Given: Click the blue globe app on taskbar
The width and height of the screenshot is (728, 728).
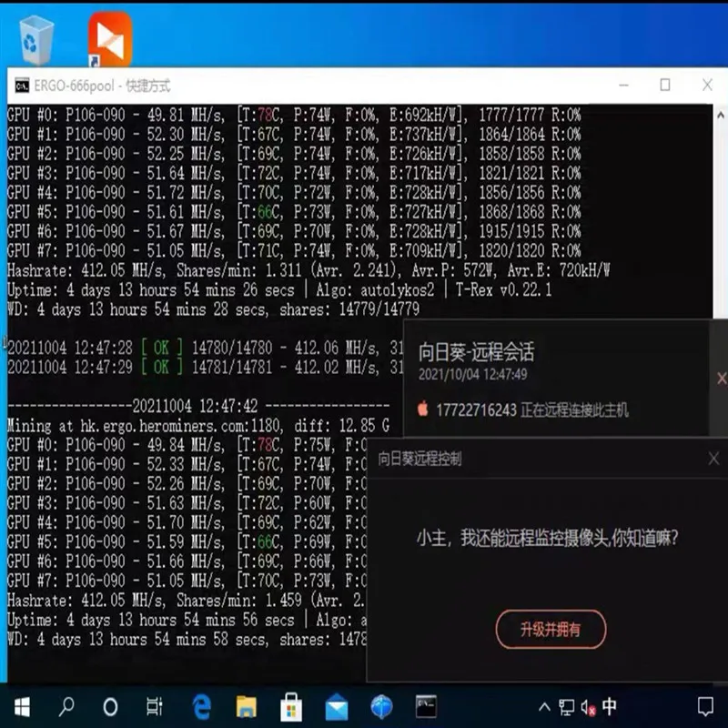Looking at the screenshot, I should [x=381, y=706].
